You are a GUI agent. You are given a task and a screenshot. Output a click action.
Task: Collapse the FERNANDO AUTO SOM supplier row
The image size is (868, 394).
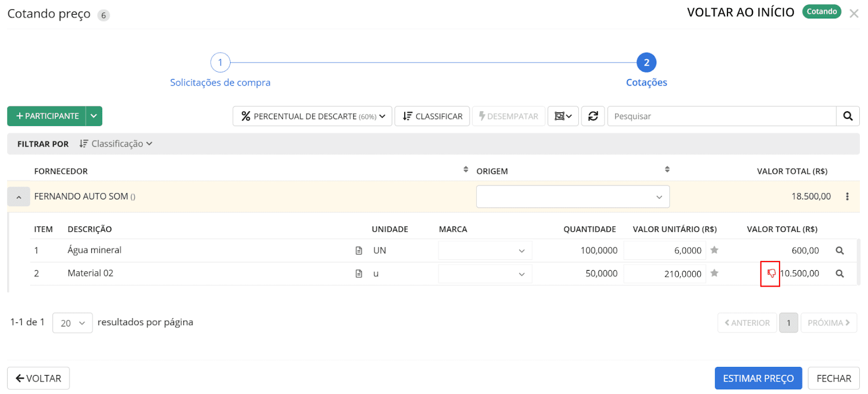tap(19, 197)
